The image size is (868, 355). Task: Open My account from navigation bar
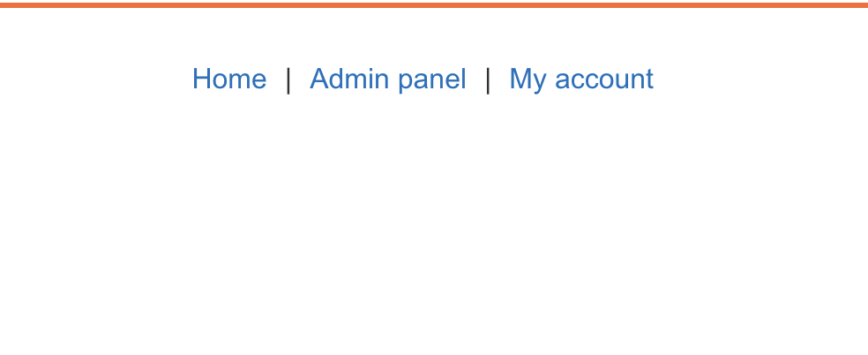(x=581, y=79)
